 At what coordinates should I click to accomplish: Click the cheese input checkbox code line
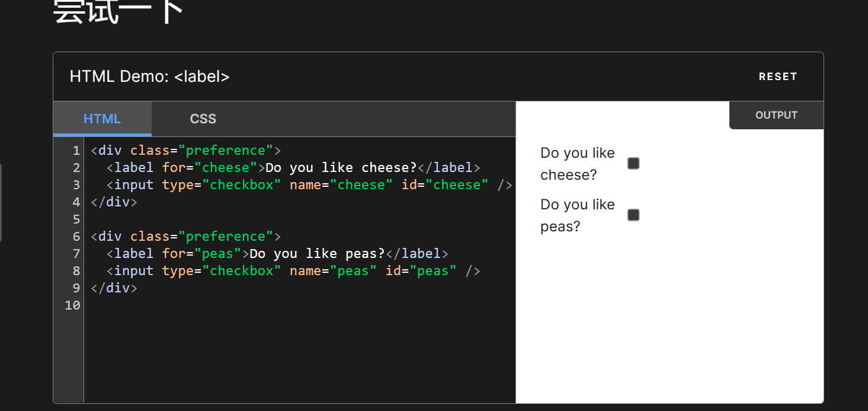[x=309, y=185]
